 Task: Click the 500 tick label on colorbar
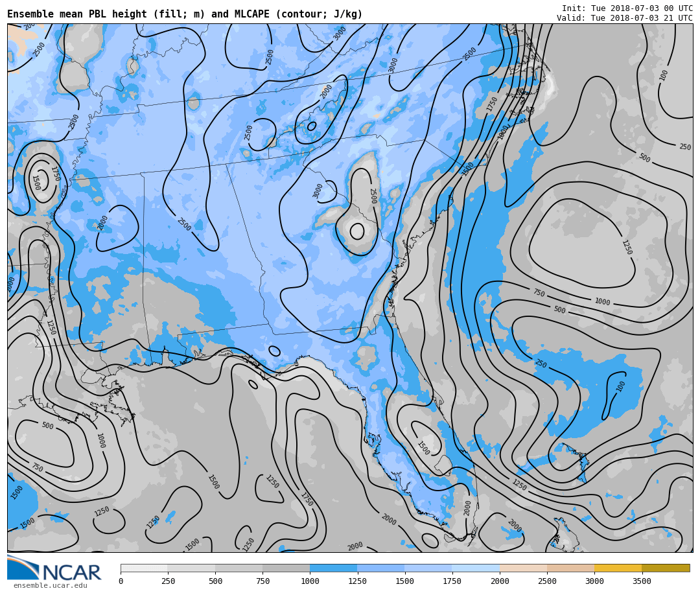click(x=215, y=581)
